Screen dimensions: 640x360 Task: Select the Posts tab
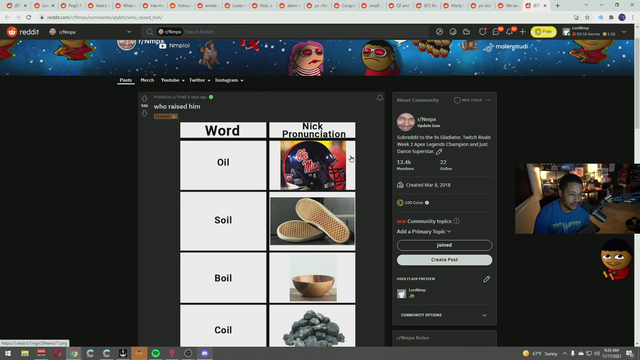point(126,80)
